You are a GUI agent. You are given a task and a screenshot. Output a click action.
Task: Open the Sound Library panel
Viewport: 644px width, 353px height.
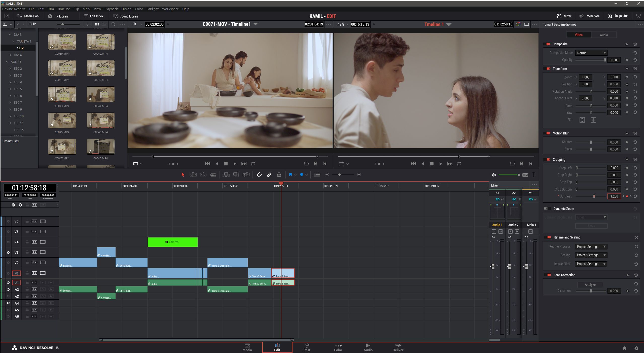(125, 16)
